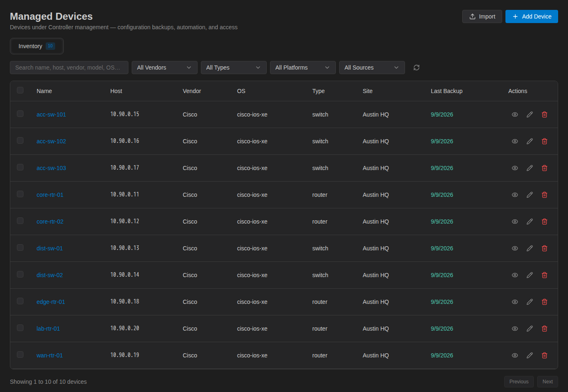View details of acc-sw-101 via eye icon

coord(515,114)
